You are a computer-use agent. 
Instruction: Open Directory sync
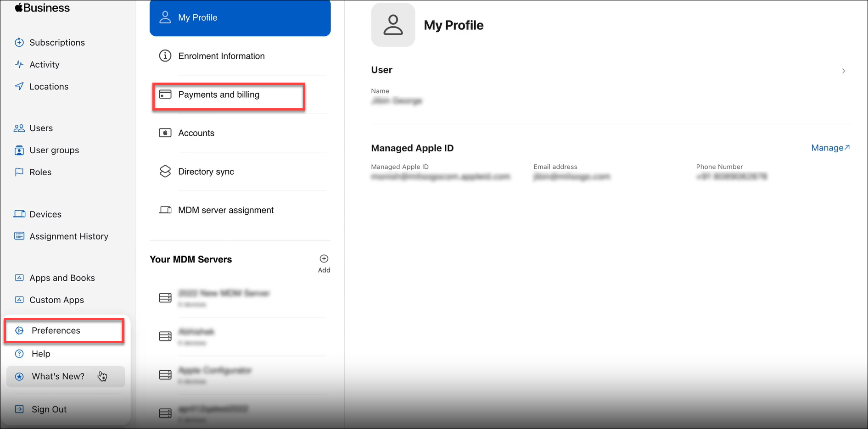pyautogui.click(x=206, y=172)
